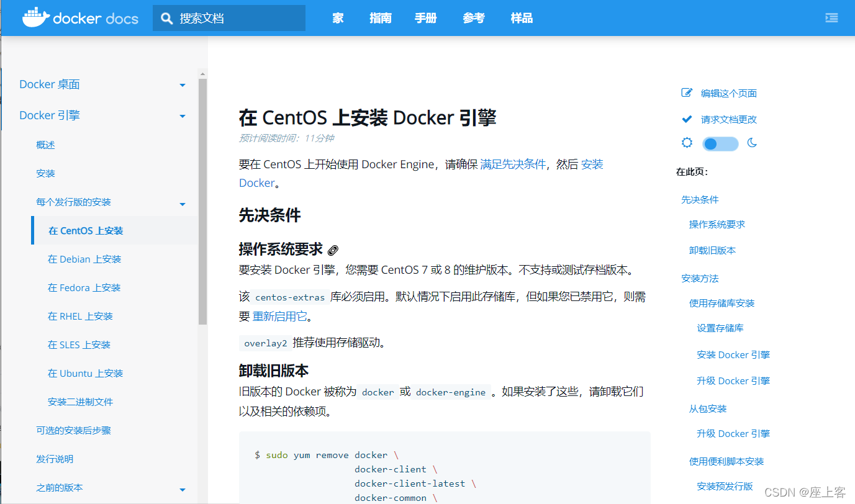This screenshot has height=504, width=855.
Task: Select 在 Debian 上安装
Action: click(84, 259)
